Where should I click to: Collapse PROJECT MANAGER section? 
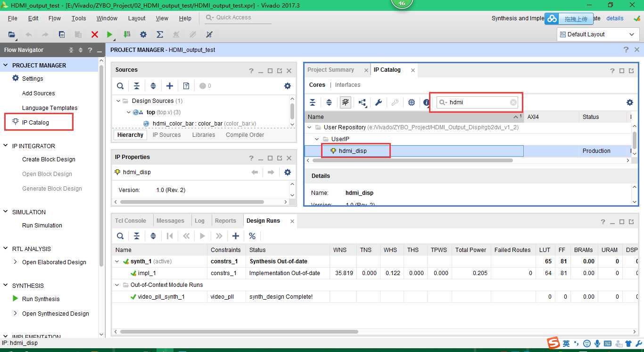tap(6, 65)
